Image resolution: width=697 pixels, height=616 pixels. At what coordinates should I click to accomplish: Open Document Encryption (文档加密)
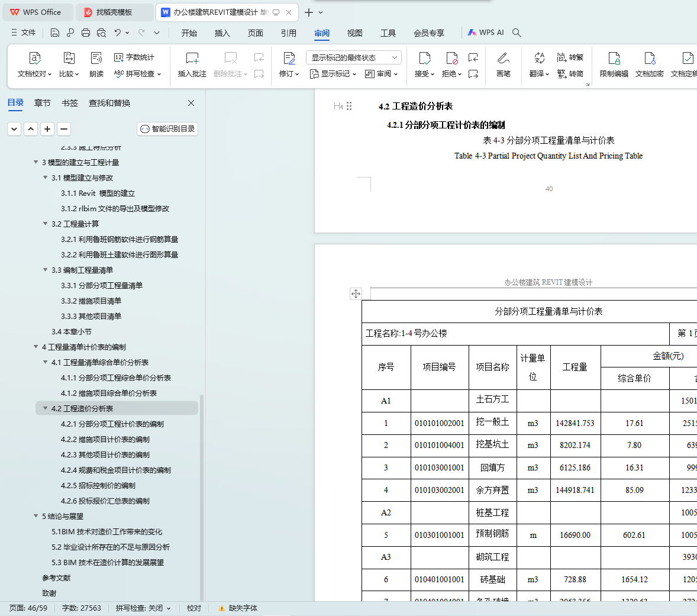(x=650, y=64)
